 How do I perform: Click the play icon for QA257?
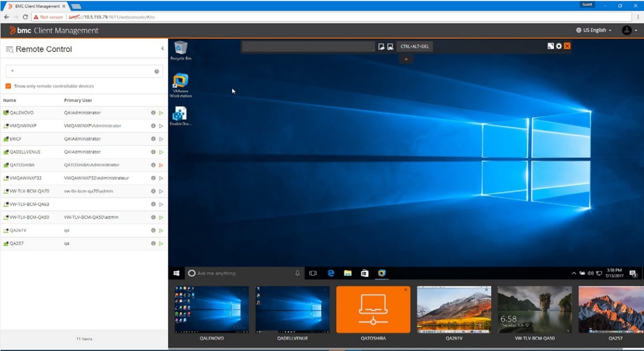point(161,243)
